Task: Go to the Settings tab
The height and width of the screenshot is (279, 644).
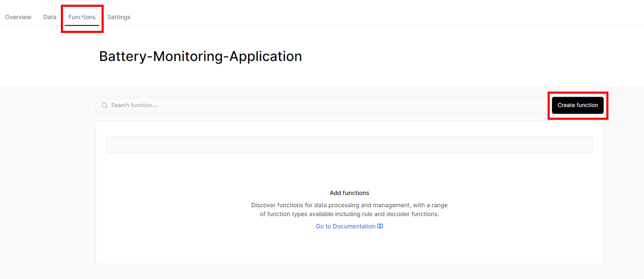Action: pos(119,17)
